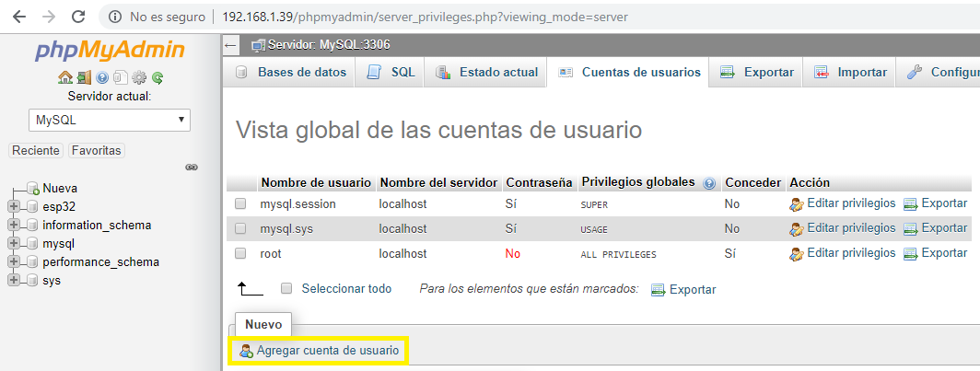Check the root user checkbox
This screenshot has width=980, height=371.
pos(240,253)
